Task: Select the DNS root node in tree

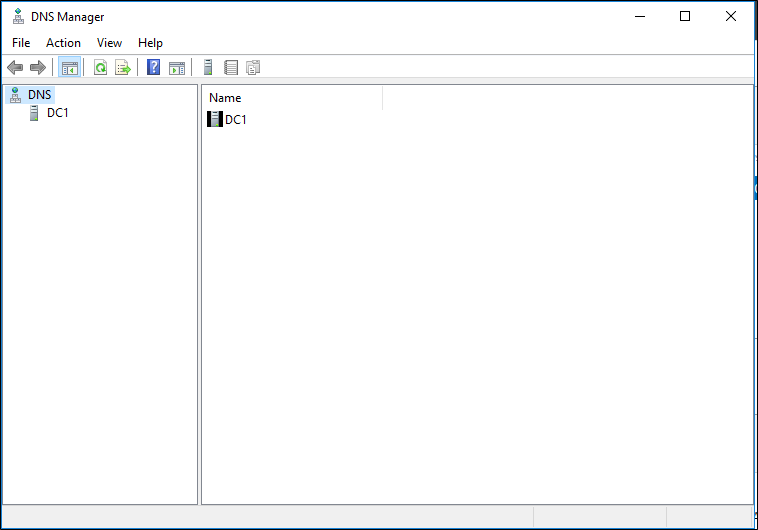Action: [x=39, y=94]
